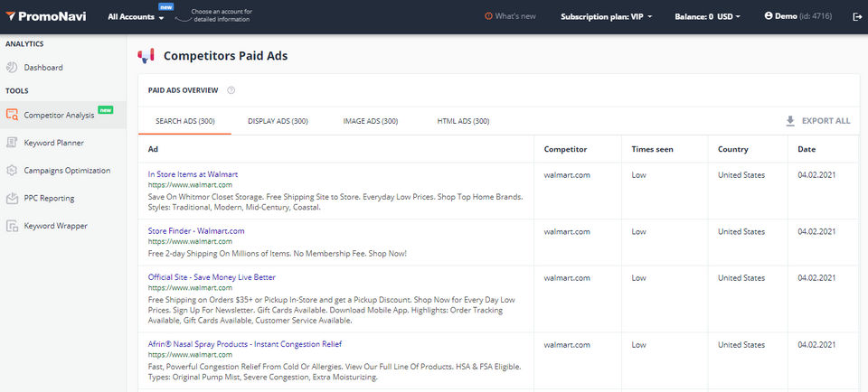Click the Paid Ads Overview help icon
868x392 pixels.
click(231, 90)
